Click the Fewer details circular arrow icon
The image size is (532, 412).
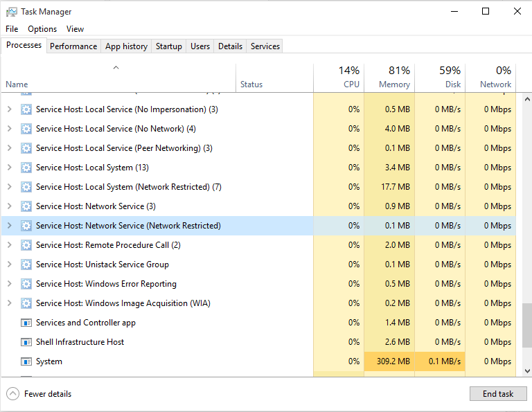click(x=12, y=394)
